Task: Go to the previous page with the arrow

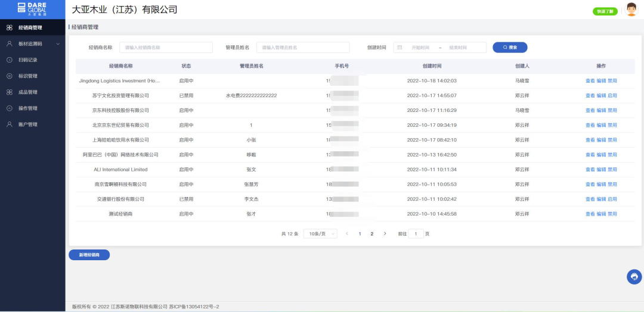Action: pos(347,233)
